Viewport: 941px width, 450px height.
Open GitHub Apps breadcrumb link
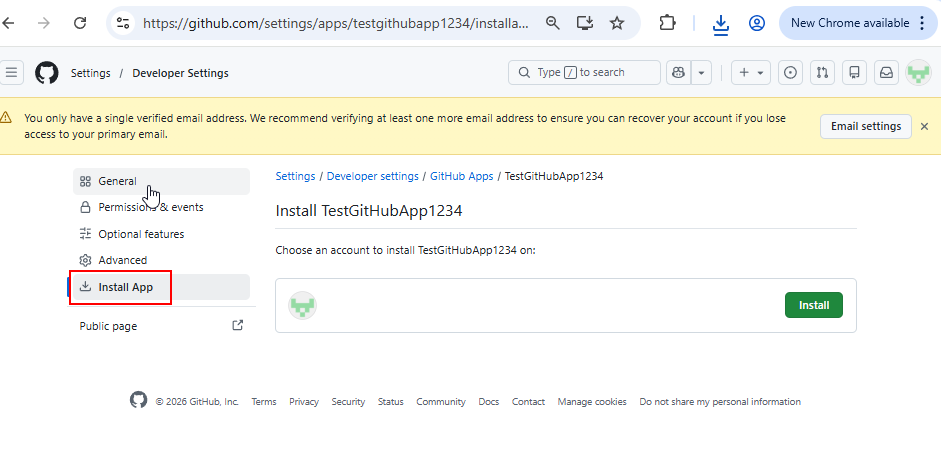(x=461, y=176)
